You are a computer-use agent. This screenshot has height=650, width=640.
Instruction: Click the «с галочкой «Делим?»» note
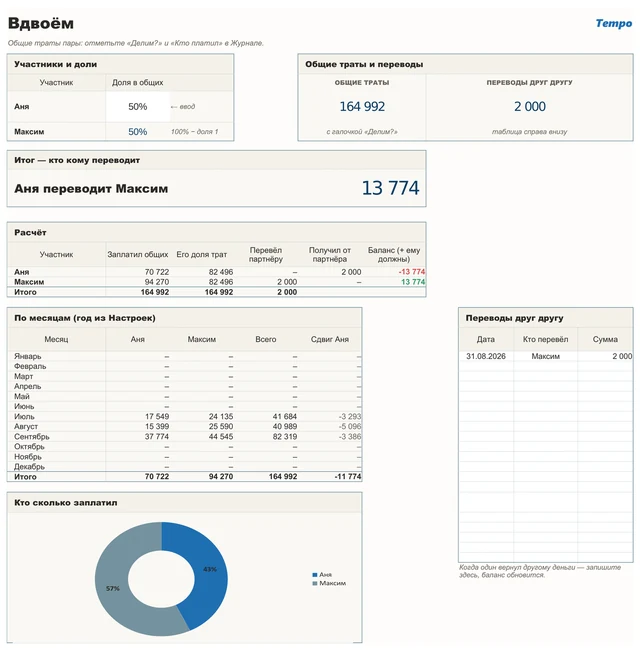362,132
